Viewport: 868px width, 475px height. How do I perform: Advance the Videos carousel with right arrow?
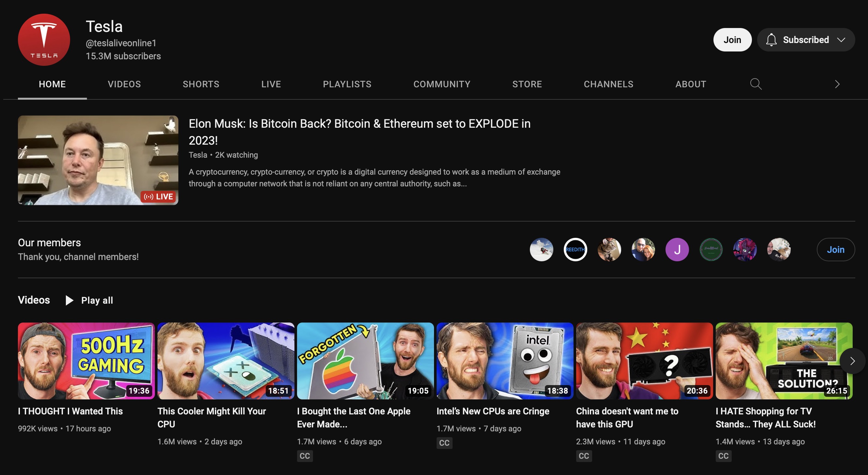click(852, 361)
